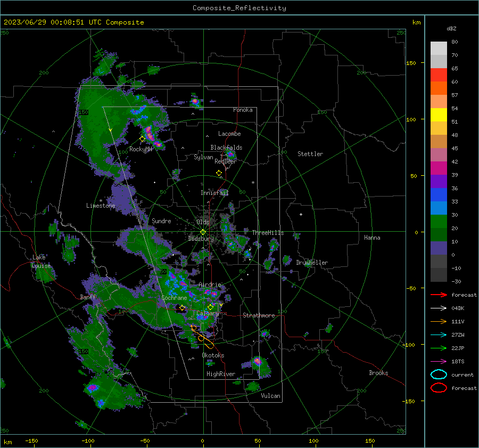Click the 80 dBZ scale value
This screenshot has height=448, width=479.
point(455,42)
